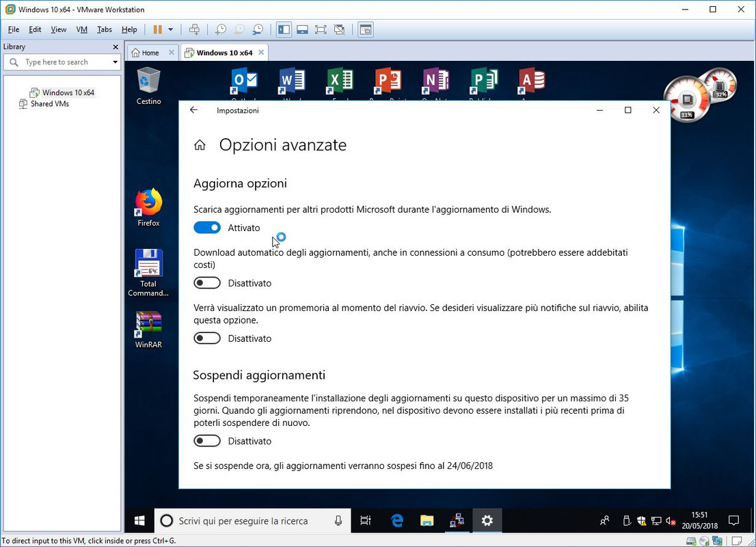Screen dimensions: 756x547
Task: Open the network status tray icon
Action: tap(656, 520)
